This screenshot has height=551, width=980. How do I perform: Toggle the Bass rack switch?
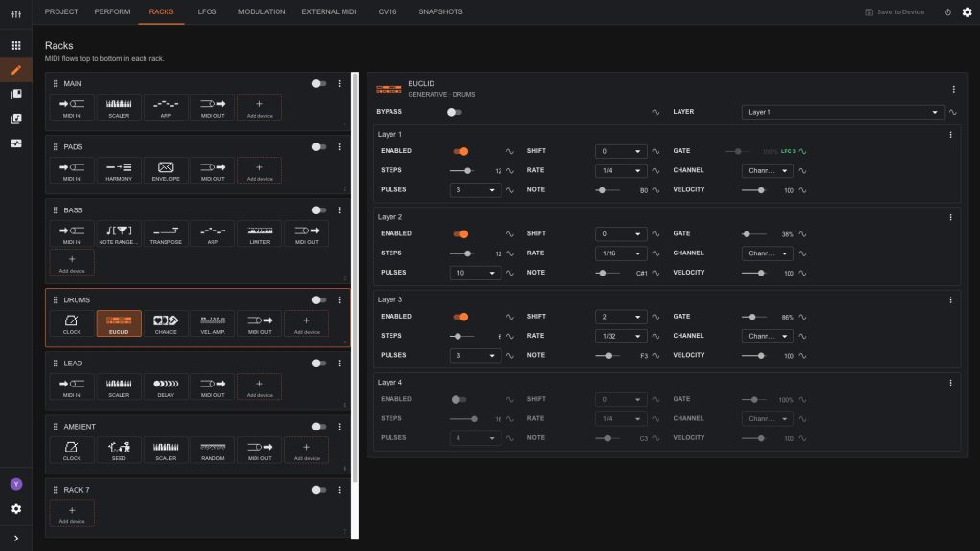(319, 209)
